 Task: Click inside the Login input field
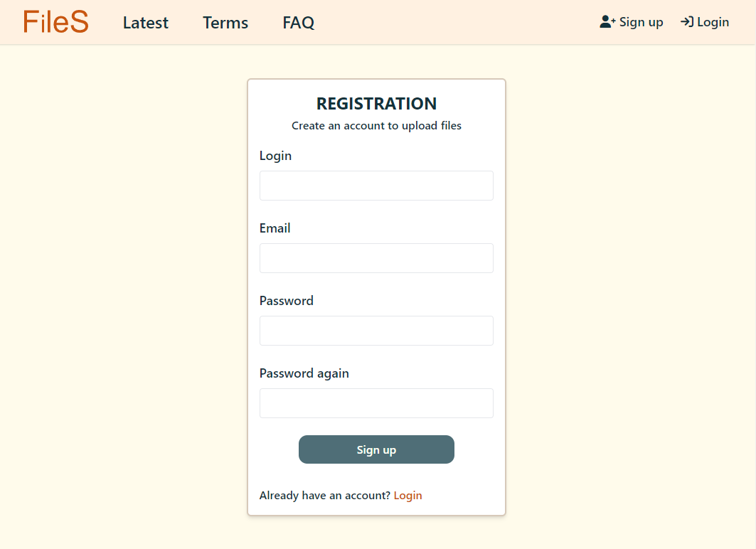coord(376,186)
